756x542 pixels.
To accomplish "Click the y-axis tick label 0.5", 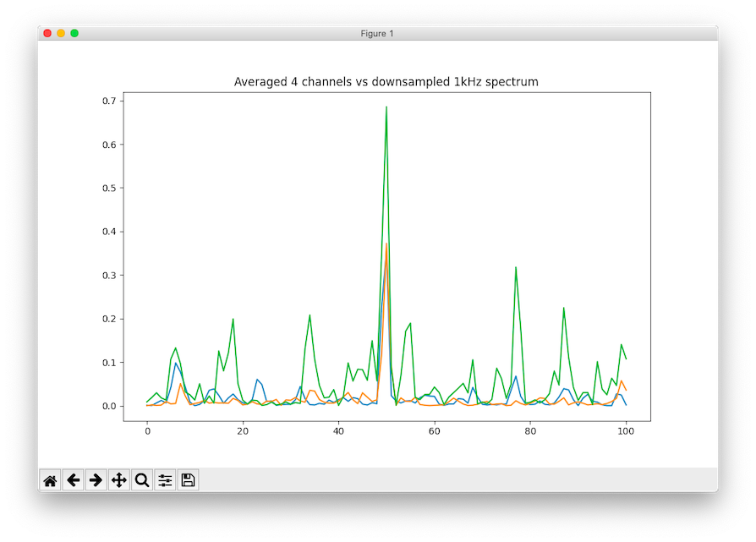I will tap(109, 188).
